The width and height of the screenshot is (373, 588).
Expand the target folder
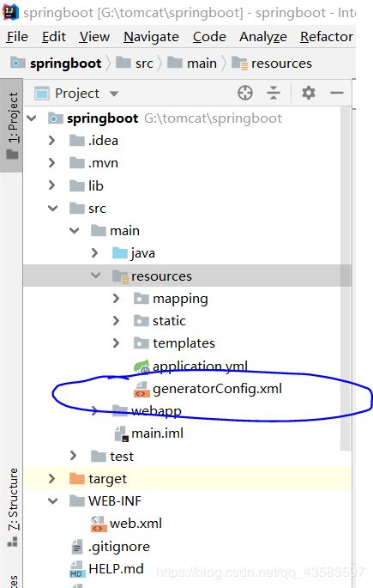51,478
